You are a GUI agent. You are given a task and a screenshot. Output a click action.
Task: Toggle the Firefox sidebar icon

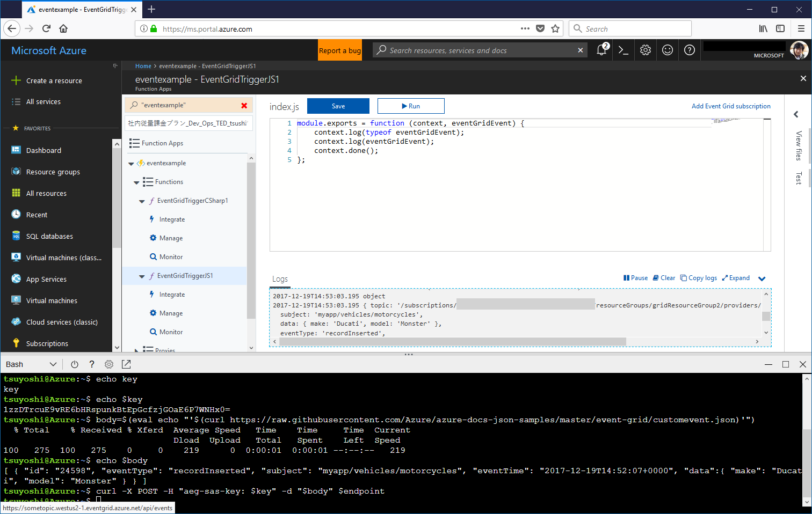pos(780,28)
